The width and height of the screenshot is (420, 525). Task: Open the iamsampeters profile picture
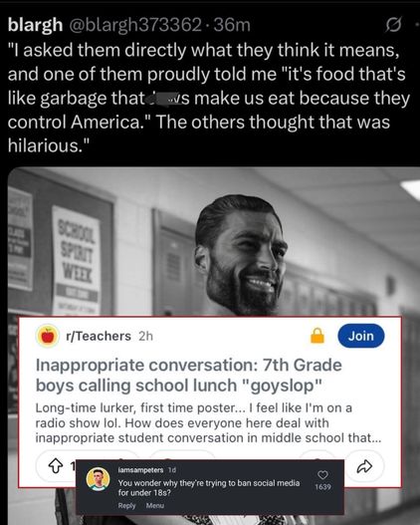(98, 479)
